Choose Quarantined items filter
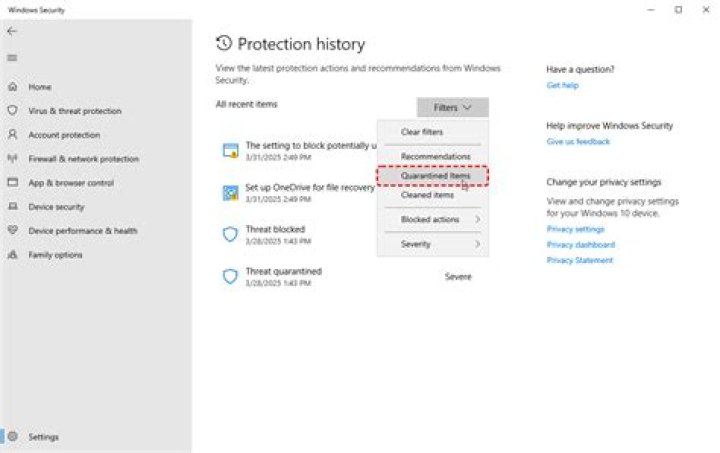The image size is (720, 453). (x=433, y=176)
